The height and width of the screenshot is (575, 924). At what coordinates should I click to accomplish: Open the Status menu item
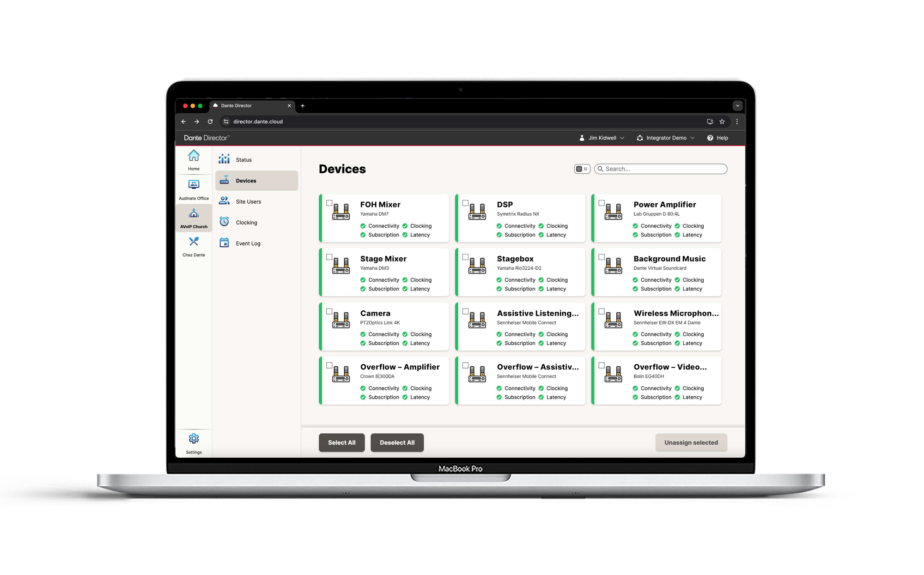click(x=256, y=160)
